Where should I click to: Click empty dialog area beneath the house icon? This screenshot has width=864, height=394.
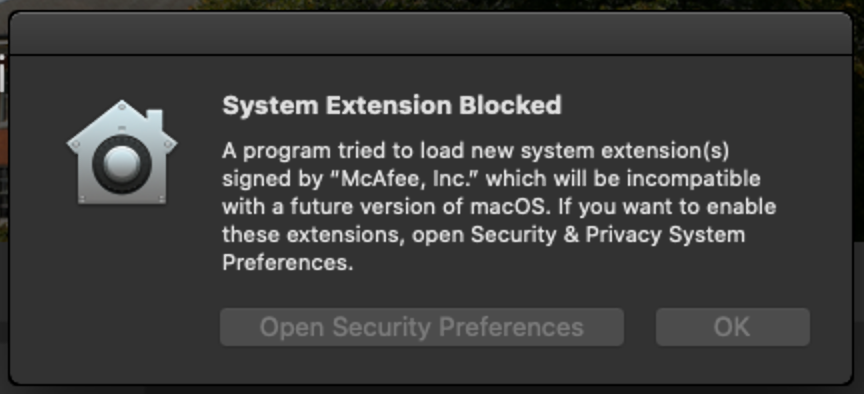click(x=122, y=287)
